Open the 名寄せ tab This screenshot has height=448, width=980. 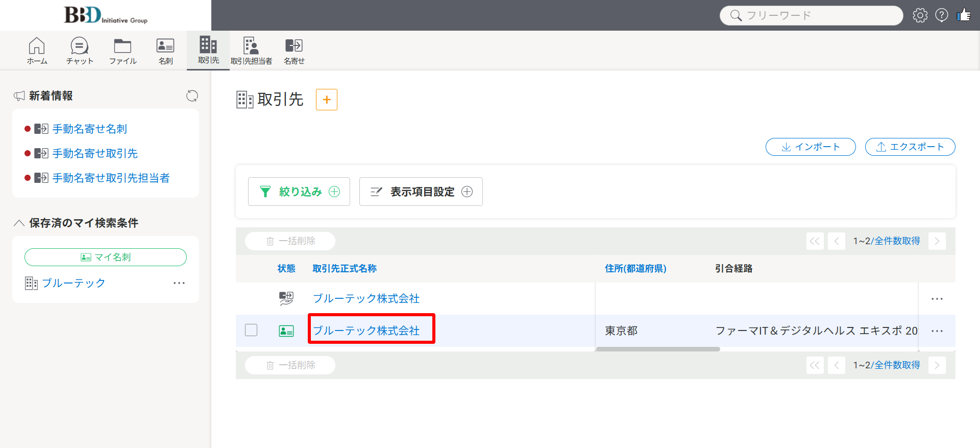pyautogui.click(x=294, y=51)
